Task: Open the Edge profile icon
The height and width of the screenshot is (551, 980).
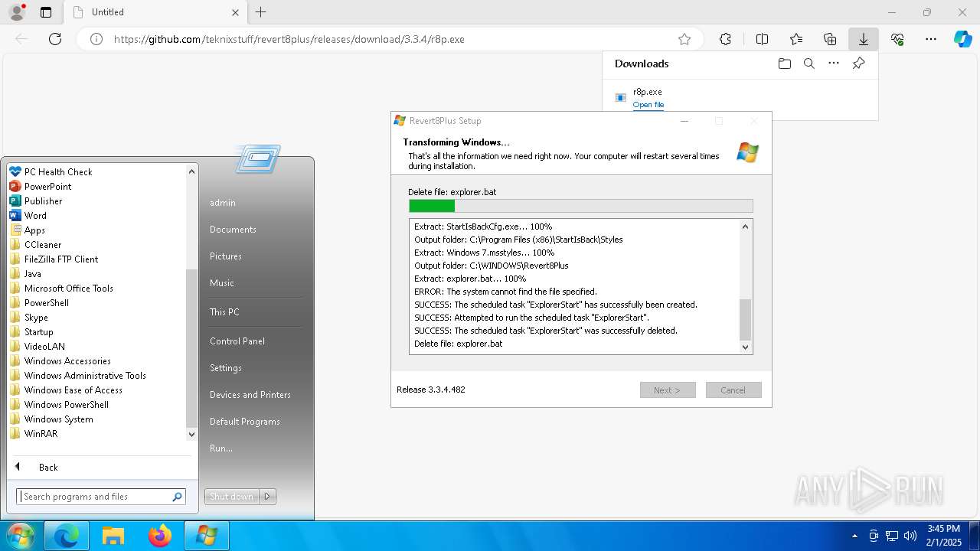Action: click(x=17, y=12)
